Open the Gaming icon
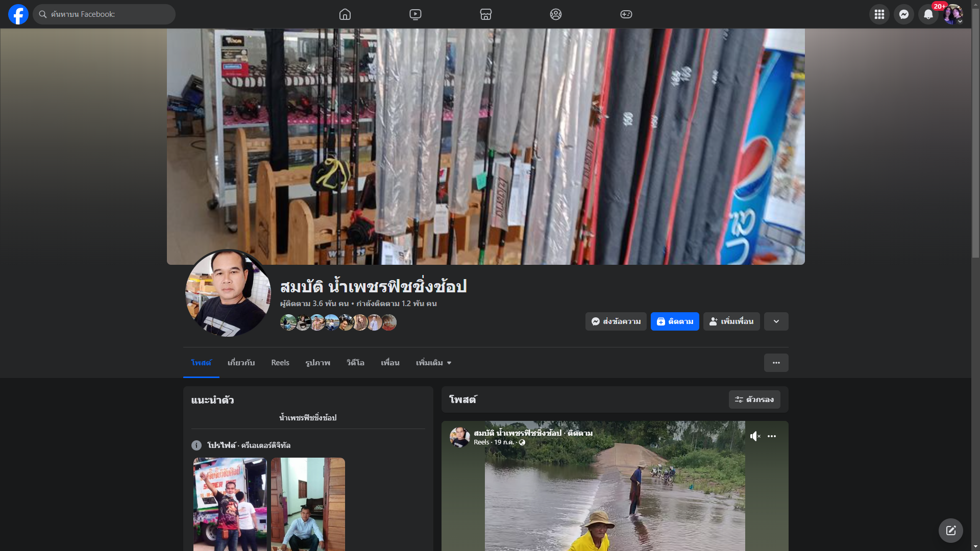 point(626,14)
